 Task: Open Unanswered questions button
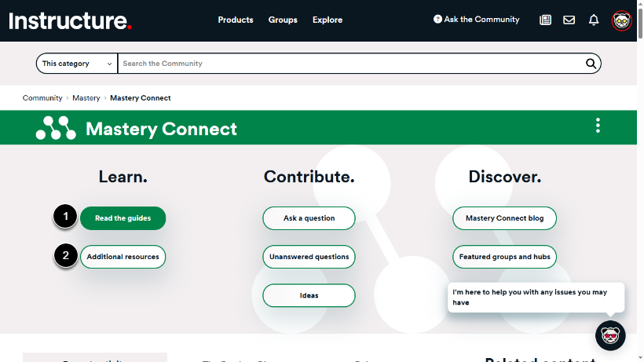click(x=309, y=257)
